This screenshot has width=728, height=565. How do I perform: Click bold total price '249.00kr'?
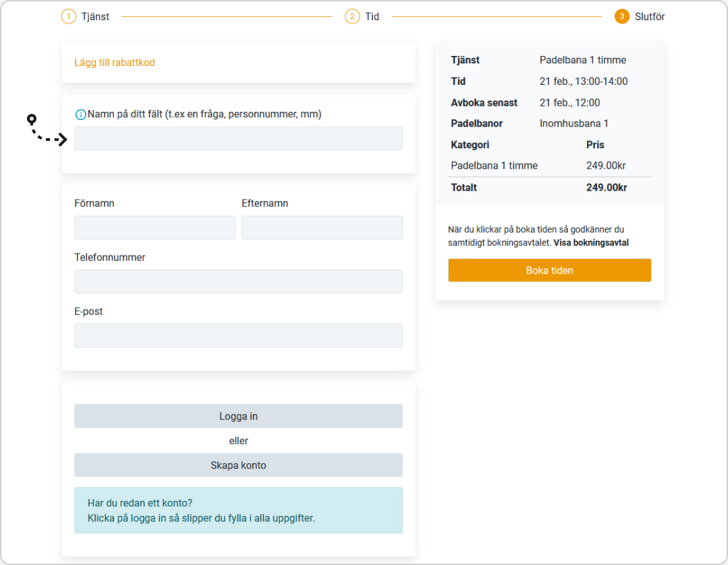click(x=607, y=187)
